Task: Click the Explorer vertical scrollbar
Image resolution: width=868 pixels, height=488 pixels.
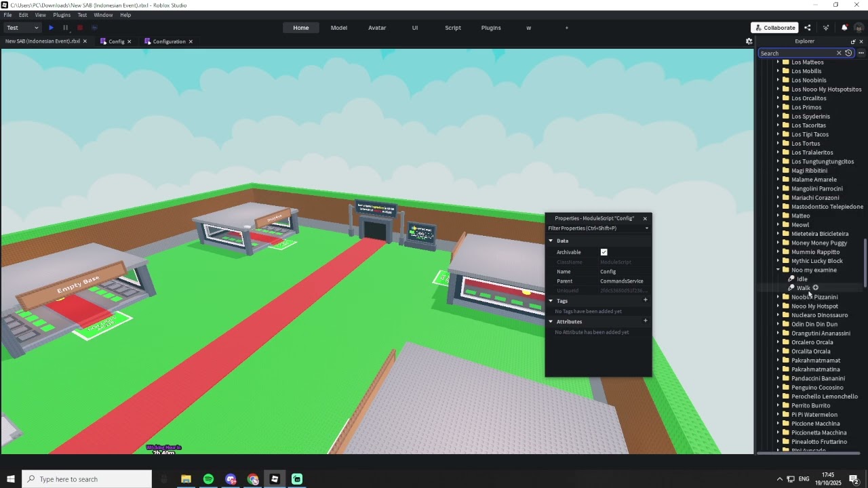Action: 865,263
